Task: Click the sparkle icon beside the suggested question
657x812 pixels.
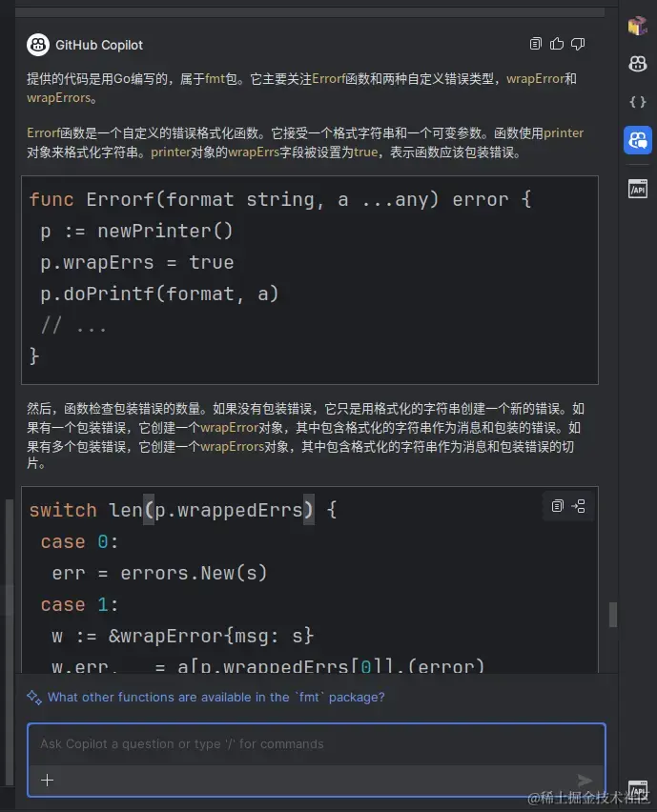Action: 34,697
